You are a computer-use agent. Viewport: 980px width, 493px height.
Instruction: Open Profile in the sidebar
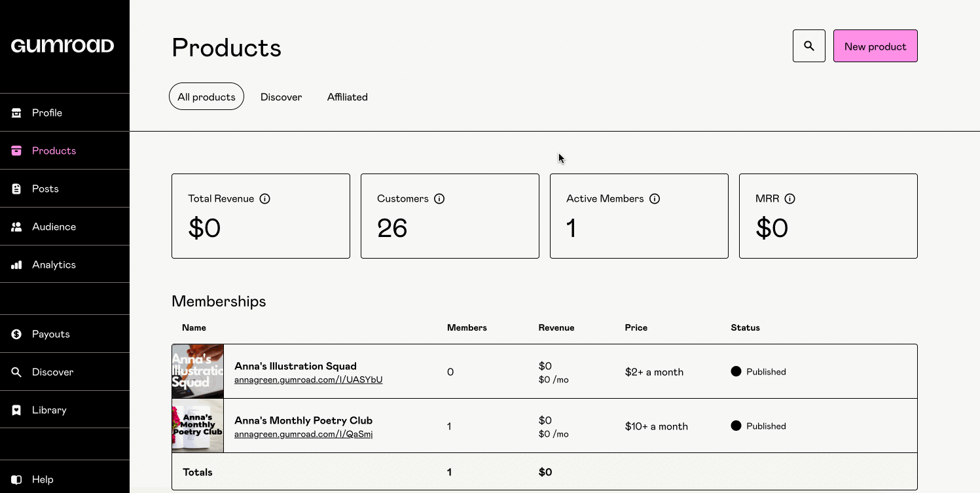point(47,113)
